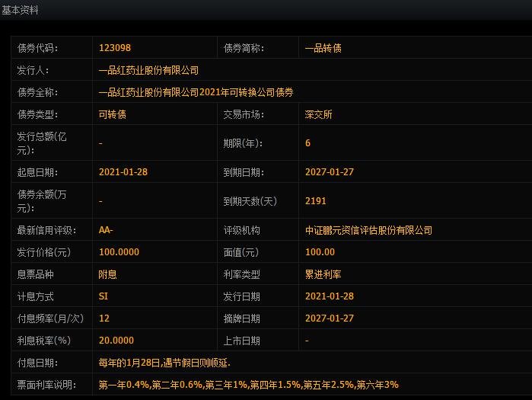Click the 发行总额(亿元) label

(x=42, y=143)
